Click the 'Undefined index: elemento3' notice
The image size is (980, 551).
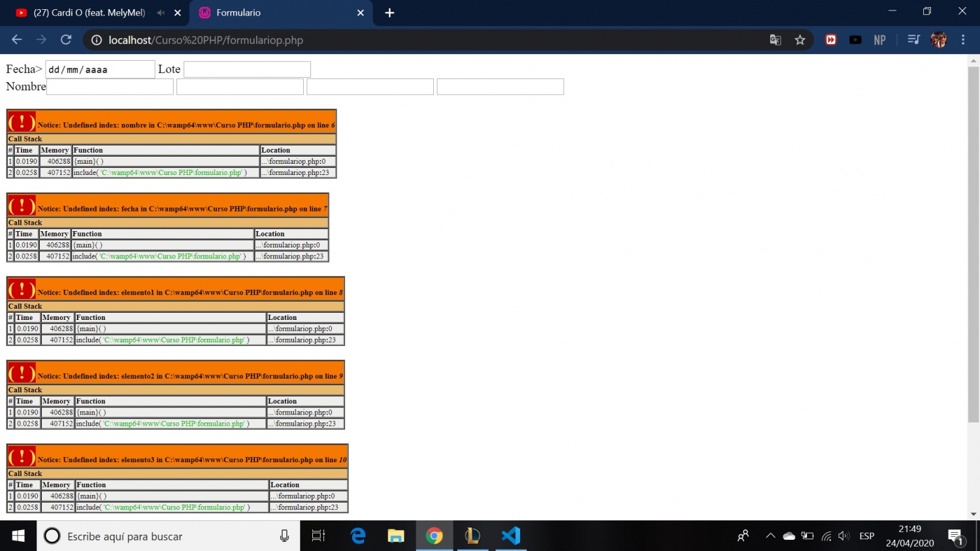(x=192, y=460)
